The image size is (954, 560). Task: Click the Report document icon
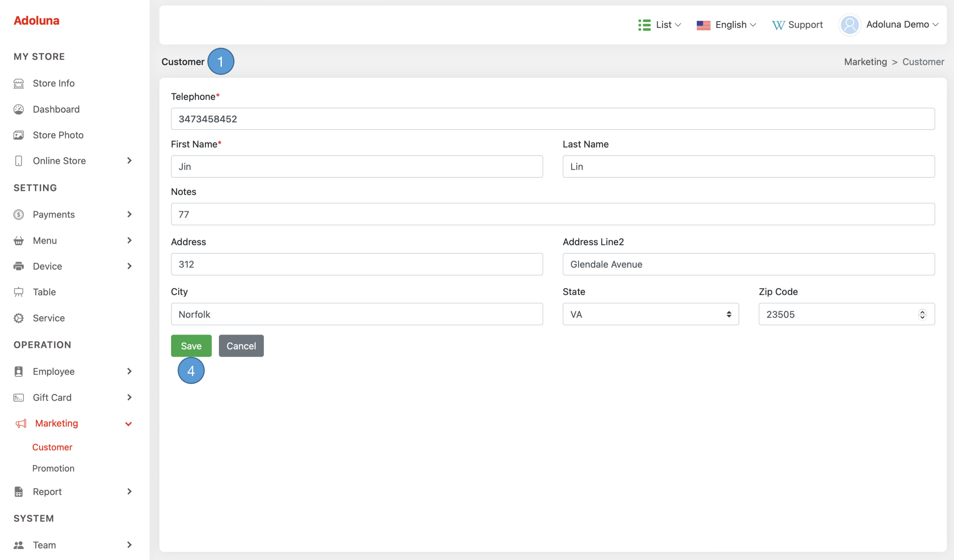19,491
